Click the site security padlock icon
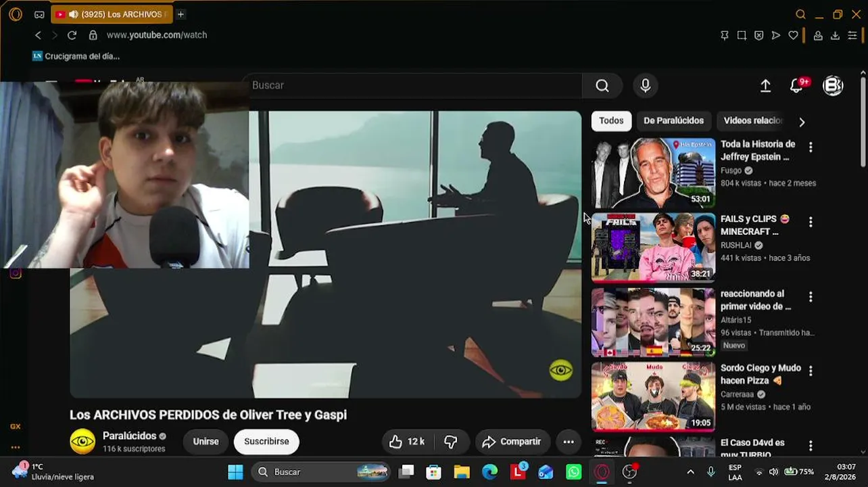 coord(93,35)
